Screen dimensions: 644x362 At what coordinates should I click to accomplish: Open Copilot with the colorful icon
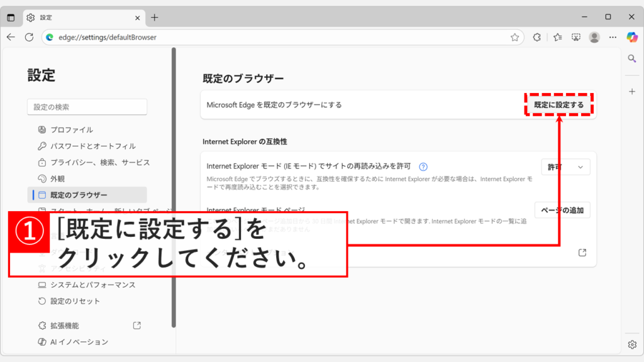pos(631,37)
